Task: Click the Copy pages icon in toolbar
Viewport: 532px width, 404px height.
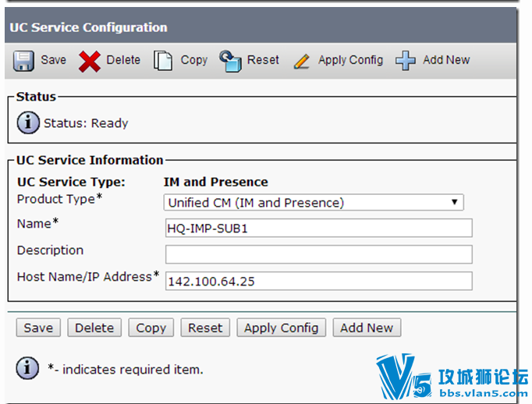Action: tap(163, 61)
